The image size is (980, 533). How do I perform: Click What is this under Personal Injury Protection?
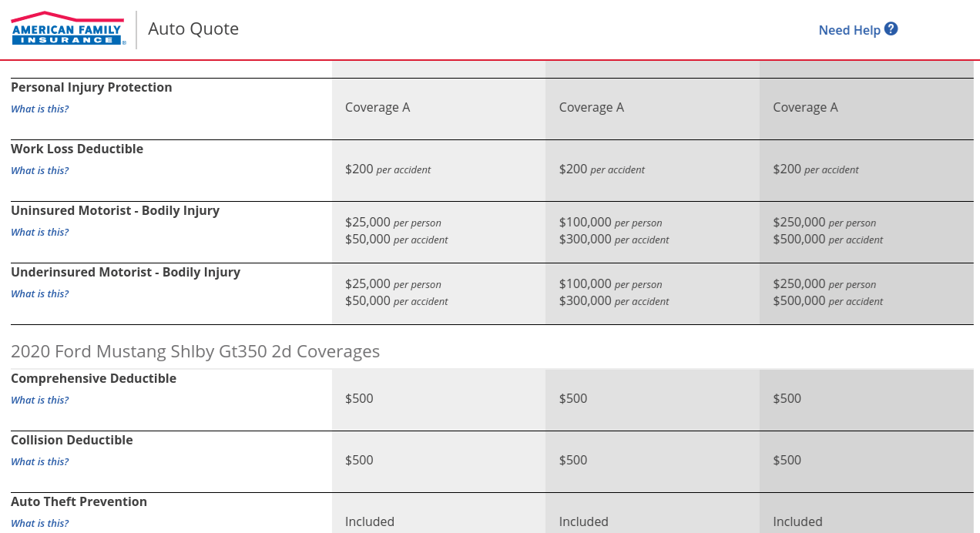pyautogui.click(x=39, y=109)
